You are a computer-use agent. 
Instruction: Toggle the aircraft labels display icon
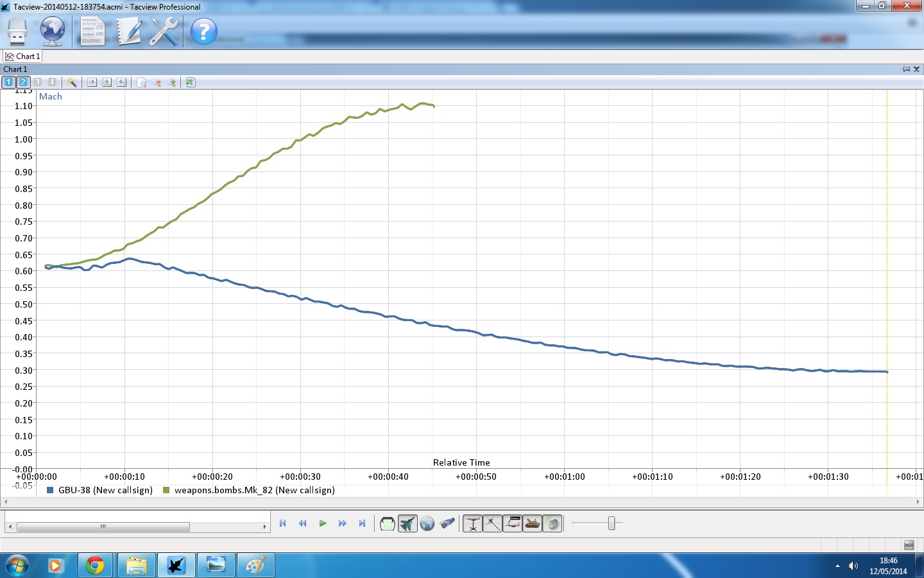coord(513,524)
